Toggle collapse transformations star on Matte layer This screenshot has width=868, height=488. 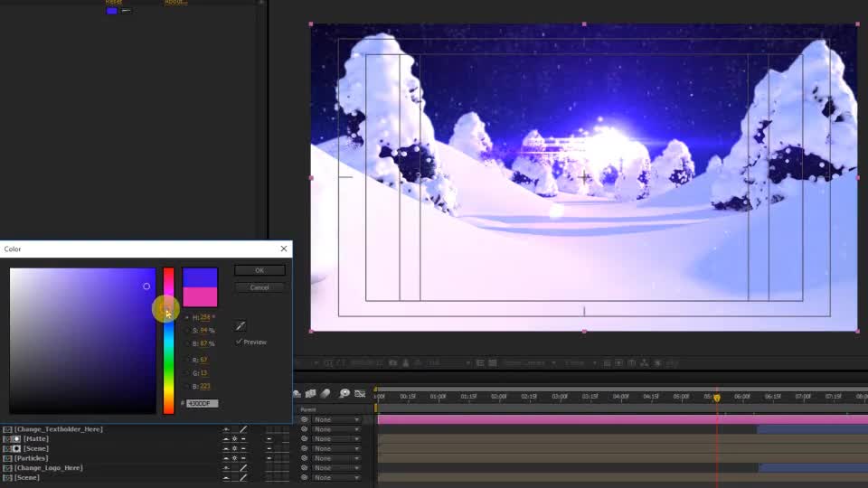[x=235, y=439]
